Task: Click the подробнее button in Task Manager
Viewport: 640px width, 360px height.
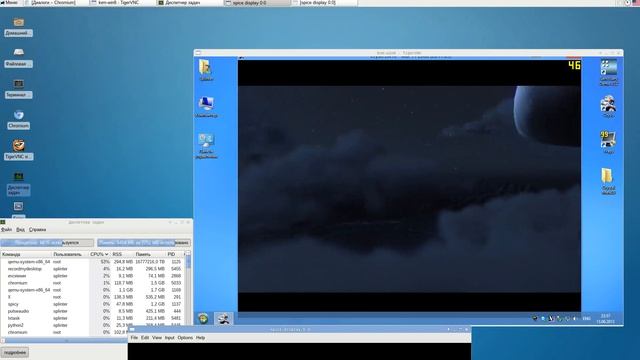Action: point(15,352)
